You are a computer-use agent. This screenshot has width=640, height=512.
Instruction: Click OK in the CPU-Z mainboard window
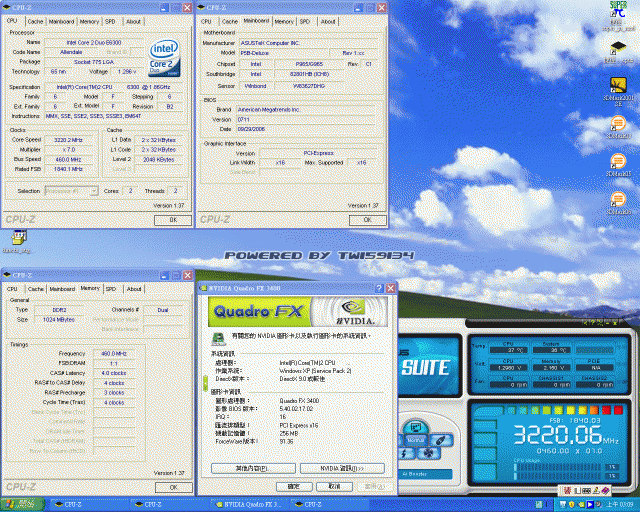click(x=367, y=220)
